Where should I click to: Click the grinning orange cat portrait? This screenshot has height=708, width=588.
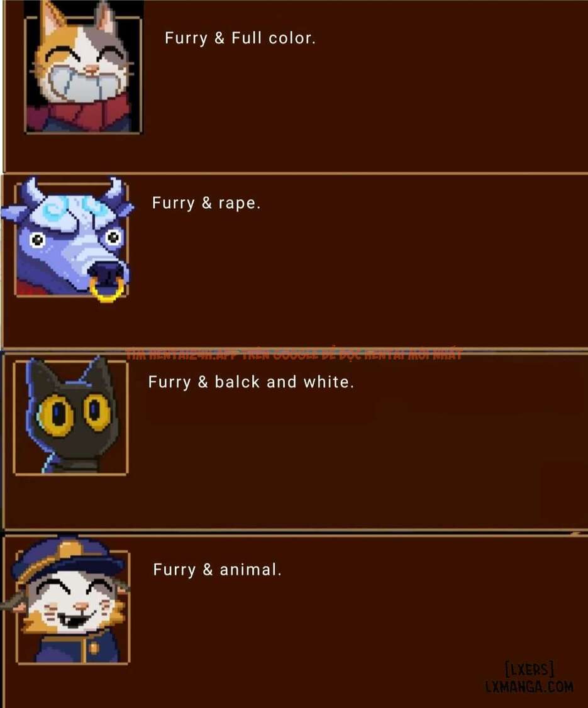(x=83, y=68)
